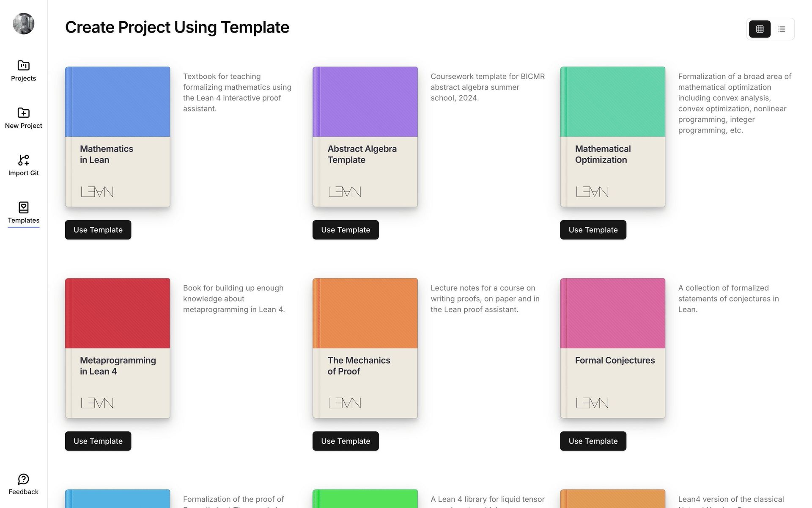
Task: Switch to list view layout
Action: click(781, 29)
